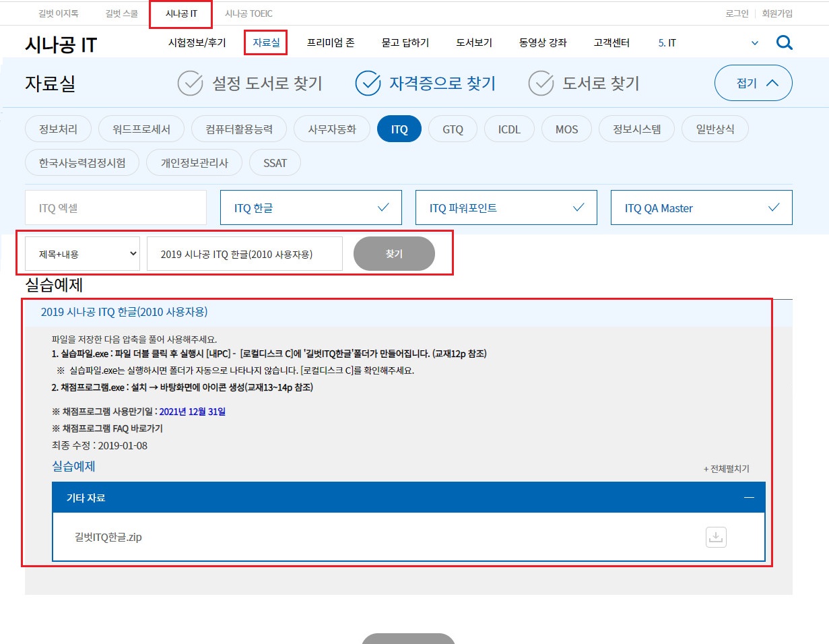This screenshot has width=829, height=644.
Task: Click the search magnifier icon
Action: coord(784,43)
